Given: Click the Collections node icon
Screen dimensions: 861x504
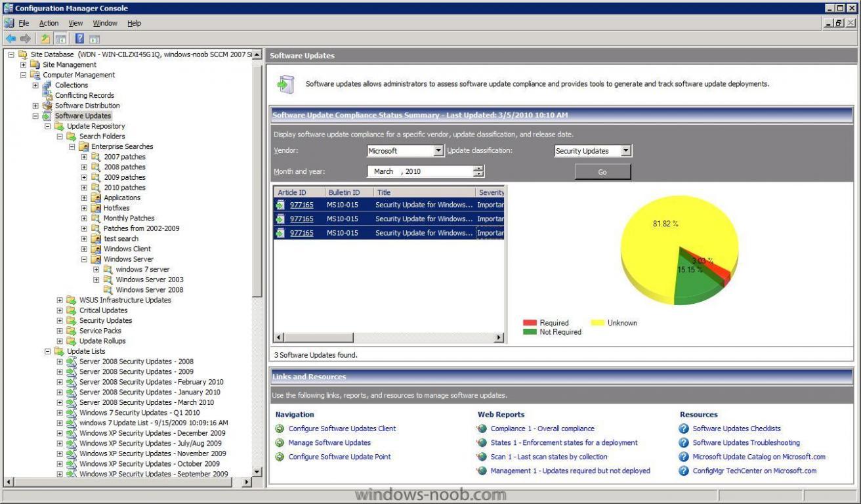Looking at the screenshot, I should click(x=47, y=85).
